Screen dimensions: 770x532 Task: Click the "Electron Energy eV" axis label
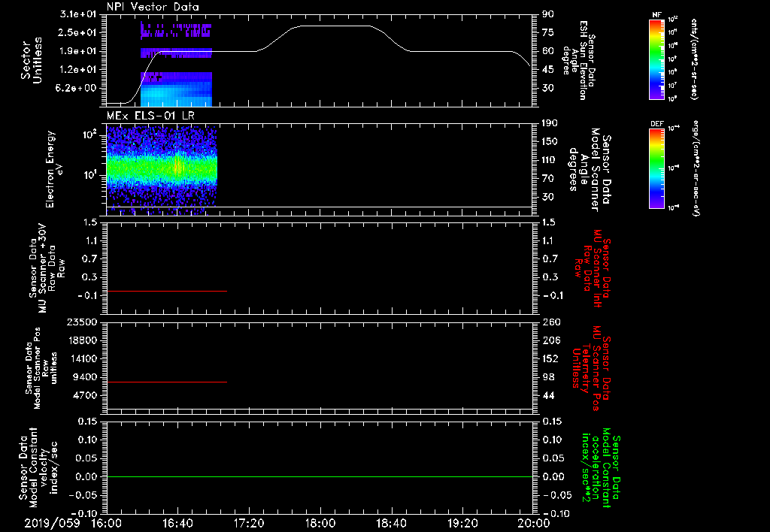tap(54, 170)
